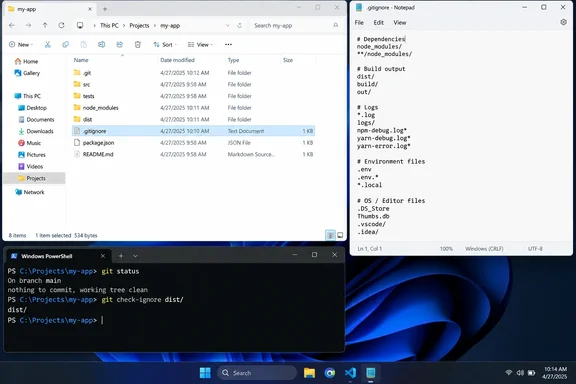576x384 pixels.
Task: Select the README.md file row
Action: 193,154
